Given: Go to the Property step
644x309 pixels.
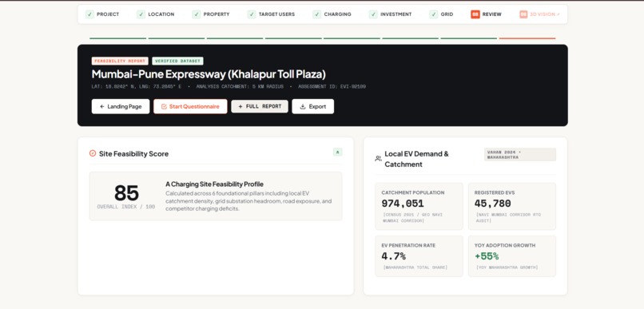Looking at the screenshot, I should (x=211, y=14).
